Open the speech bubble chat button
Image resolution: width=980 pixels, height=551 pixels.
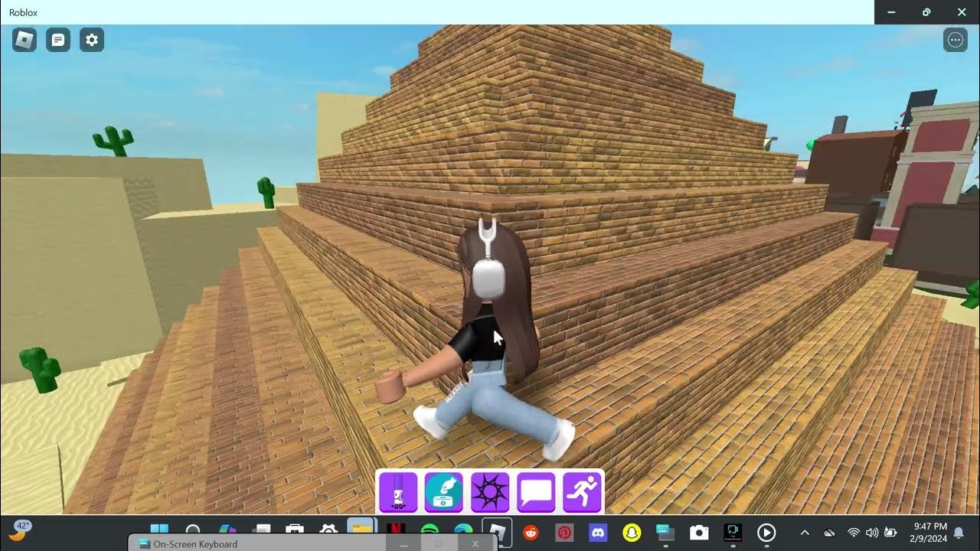[x=536, y=492]
